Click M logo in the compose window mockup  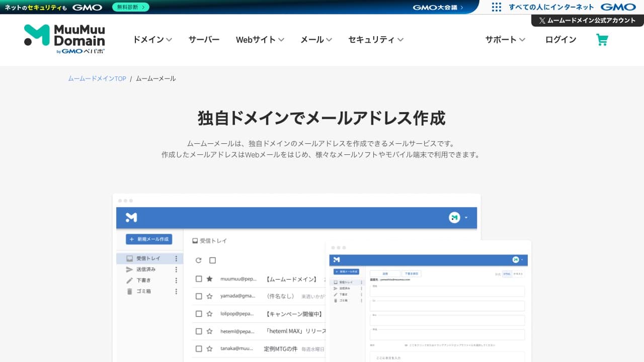point(337,259)
